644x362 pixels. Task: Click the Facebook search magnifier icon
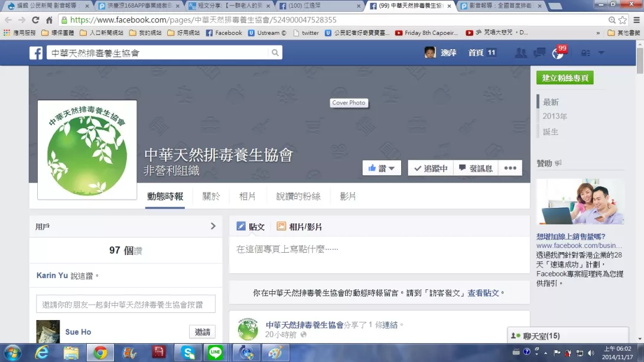click(x=275, y=53)
